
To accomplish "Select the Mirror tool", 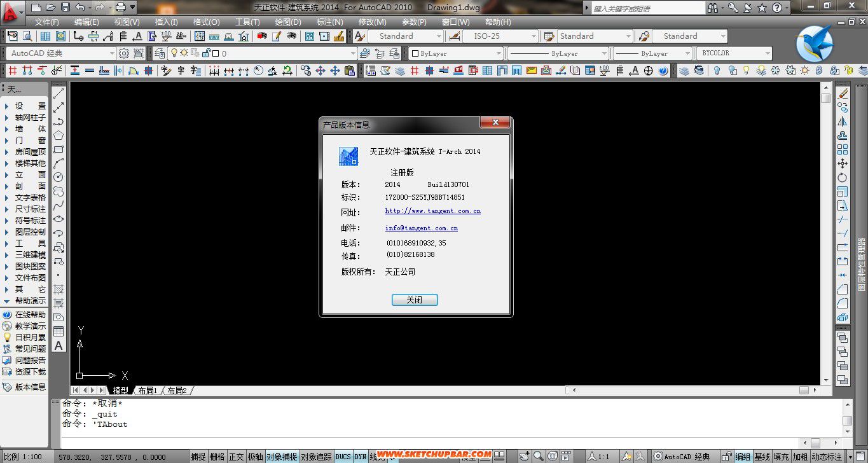I will 843,121.
